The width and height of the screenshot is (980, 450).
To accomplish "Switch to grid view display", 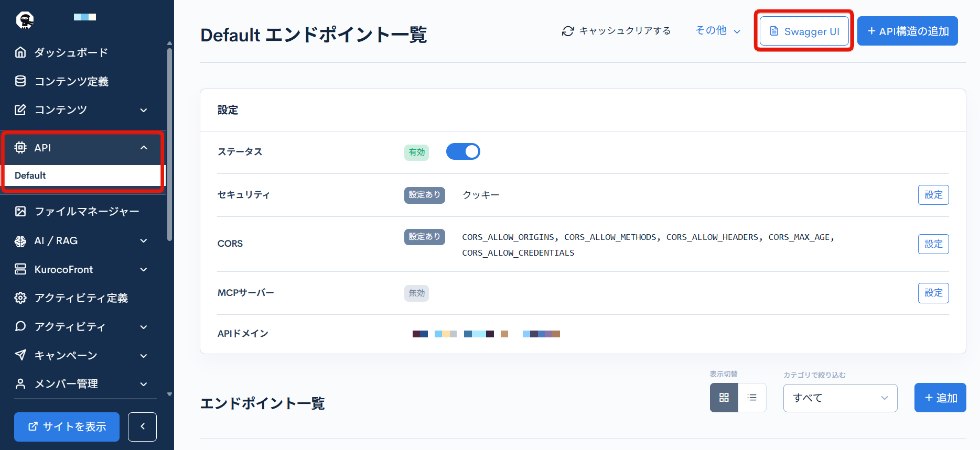I will (724, 398).
